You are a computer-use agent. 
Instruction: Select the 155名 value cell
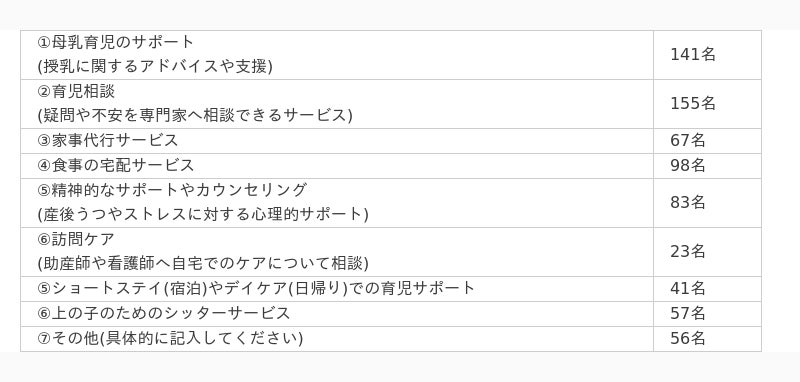(x=707, y=104)
